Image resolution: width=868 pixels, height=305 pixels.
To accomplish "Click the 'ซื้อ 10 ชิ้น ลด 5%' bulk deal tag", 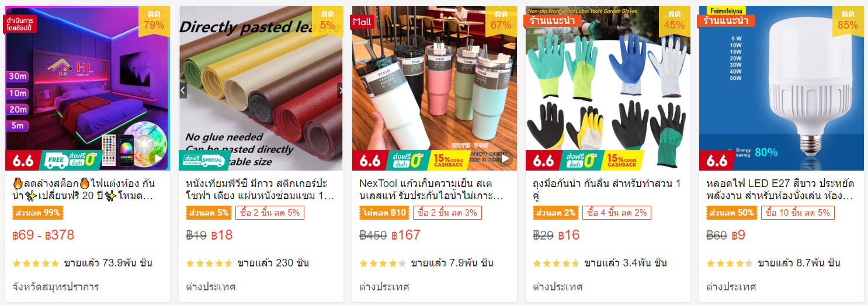I will point(797,213).
